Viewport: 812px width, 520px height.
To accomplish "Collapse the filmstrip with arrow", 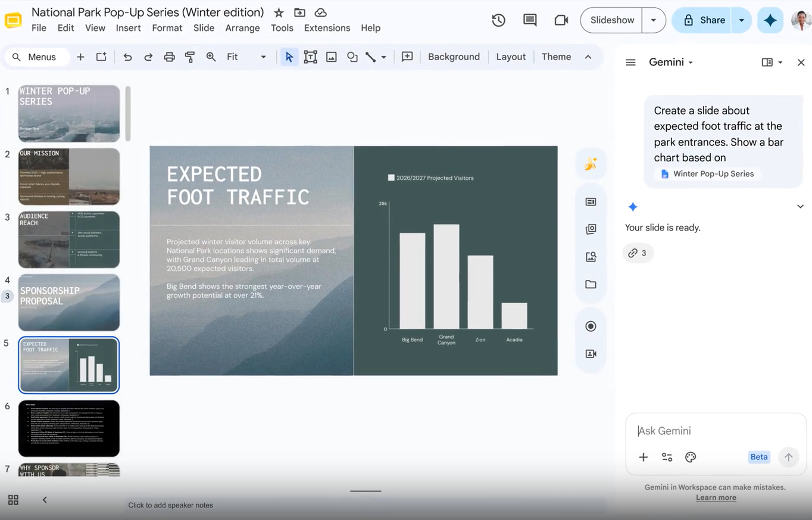I will pos(45,500).
